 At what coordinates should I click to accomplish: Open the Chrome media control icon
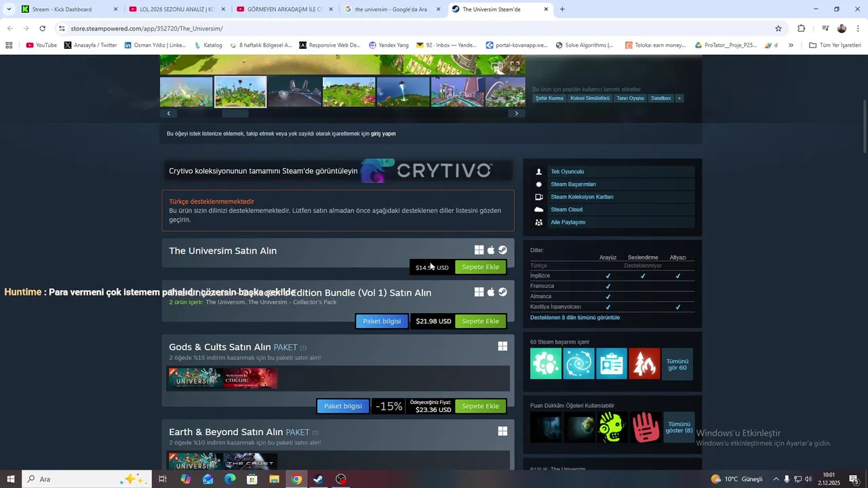(x=825, y=28)
